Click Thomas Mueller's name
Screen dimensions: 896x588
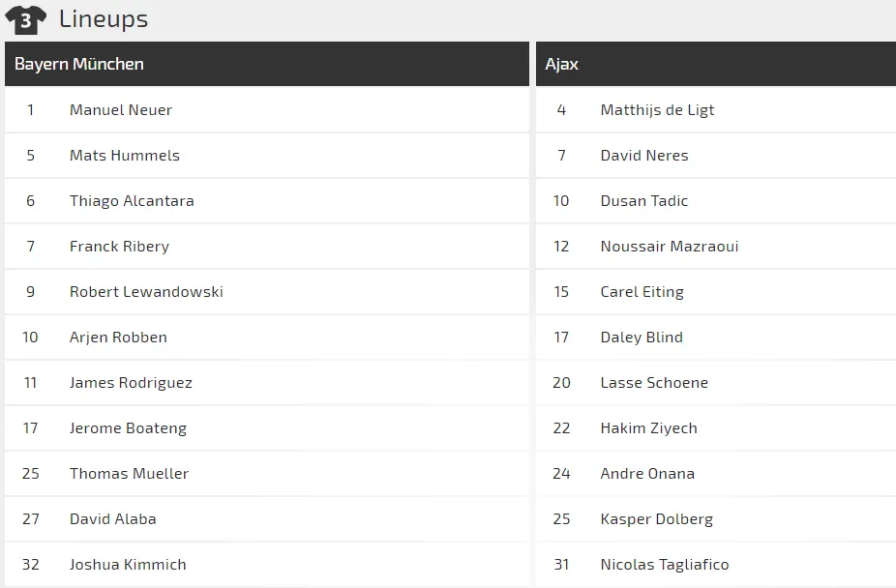[129, 474]
